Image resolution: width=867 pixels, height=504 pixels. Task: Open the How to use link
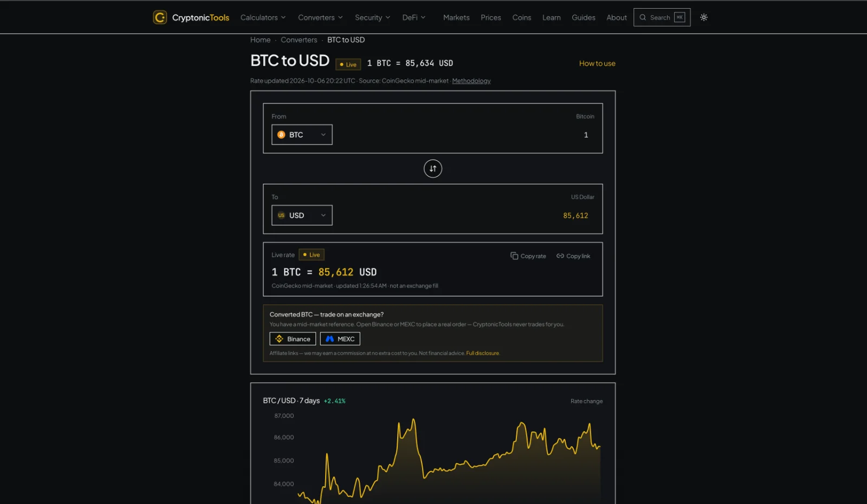(597, 63)
